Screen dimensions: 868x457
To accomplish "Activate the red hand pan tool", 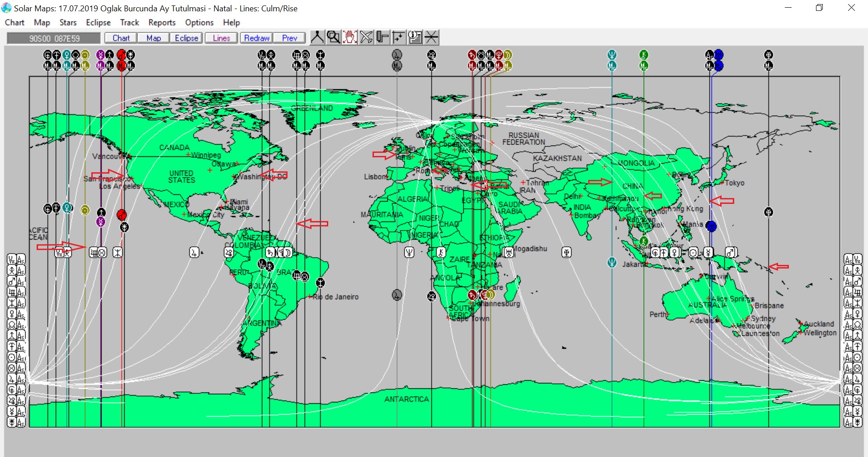I will [349, 37].
